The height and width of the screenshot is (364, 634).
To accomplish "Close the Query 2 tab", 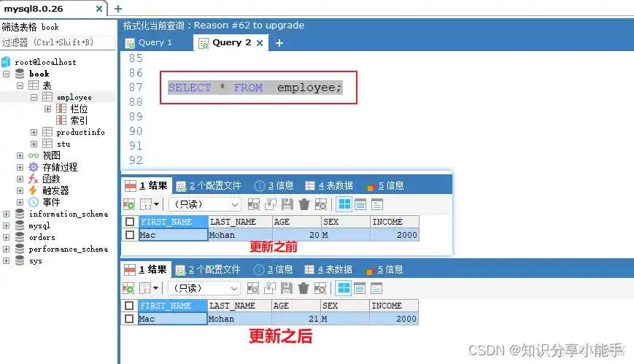I will [x=260, y=43].
